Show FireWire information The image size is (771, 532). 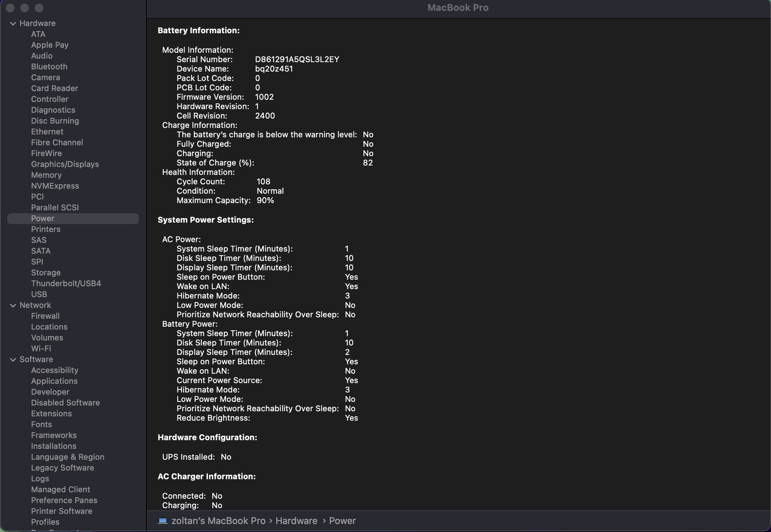[46, 153]
